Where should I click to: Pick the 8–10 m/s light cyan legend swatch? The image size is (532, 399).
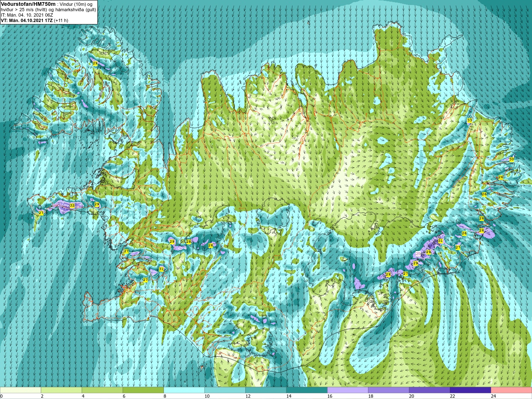click(x=184, y=390)
